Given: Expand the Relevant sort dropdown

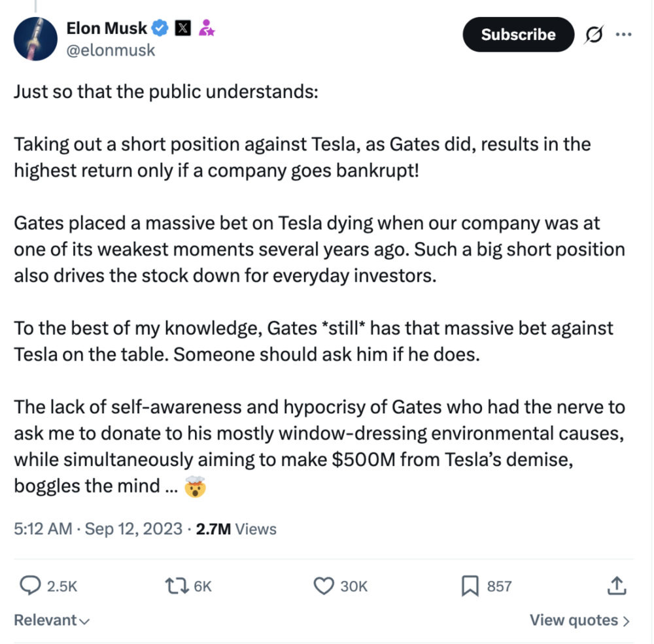Looking at the screenshot, I should pyautogui.click(x=52, y=620).
